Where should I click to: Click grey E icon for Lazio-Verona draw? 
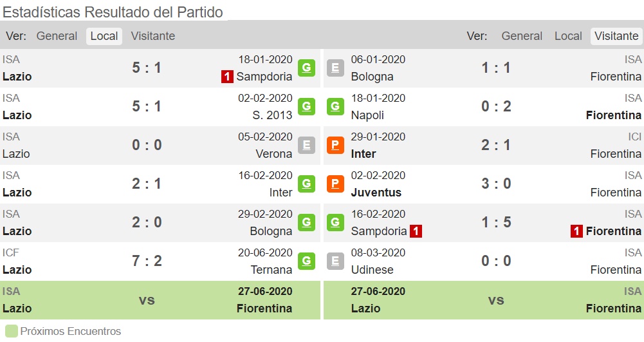coord(306,145)
